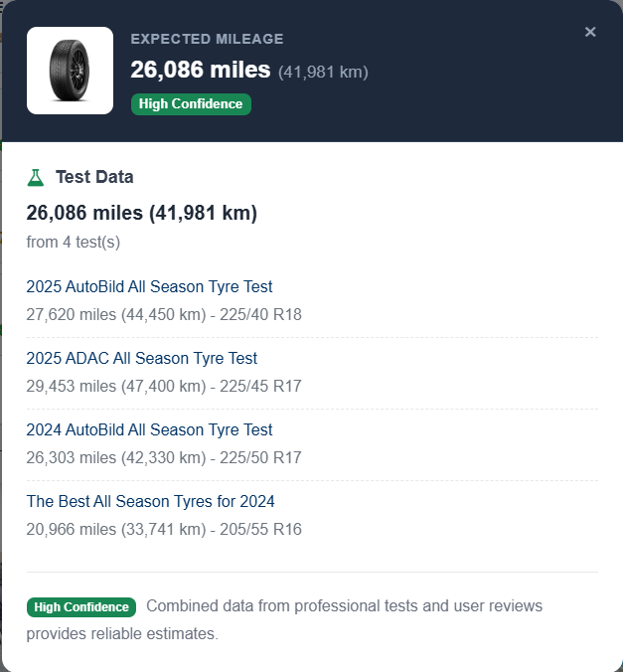Click the flask icon beside Test Data
Image resolution: width=623 pixels, height=672 pixels.
[36, 177]
